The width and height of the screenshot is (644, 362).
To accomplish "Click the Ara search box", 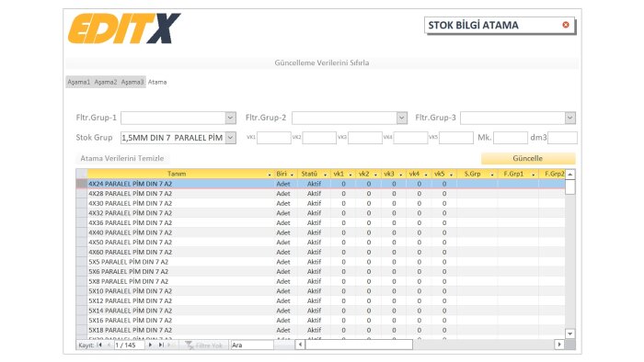I will coord(252,345).
